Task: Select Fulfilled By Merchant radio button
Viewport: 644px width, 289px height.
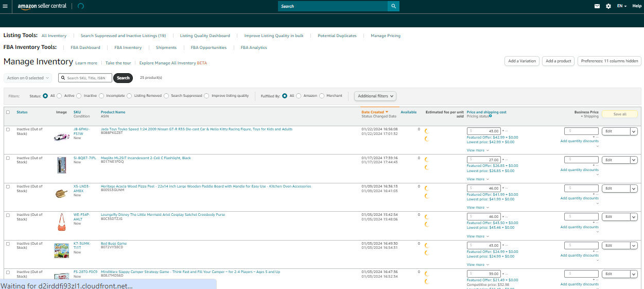Action: pos(322,96)
